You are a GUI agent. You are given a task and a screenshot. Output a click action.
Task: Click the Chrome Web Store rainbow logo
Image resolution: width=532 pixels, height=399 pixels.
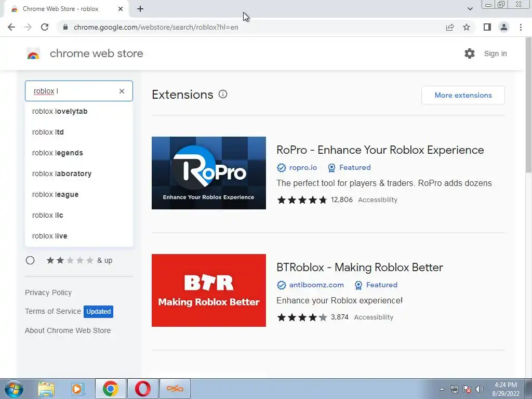(x=33, y=54)
